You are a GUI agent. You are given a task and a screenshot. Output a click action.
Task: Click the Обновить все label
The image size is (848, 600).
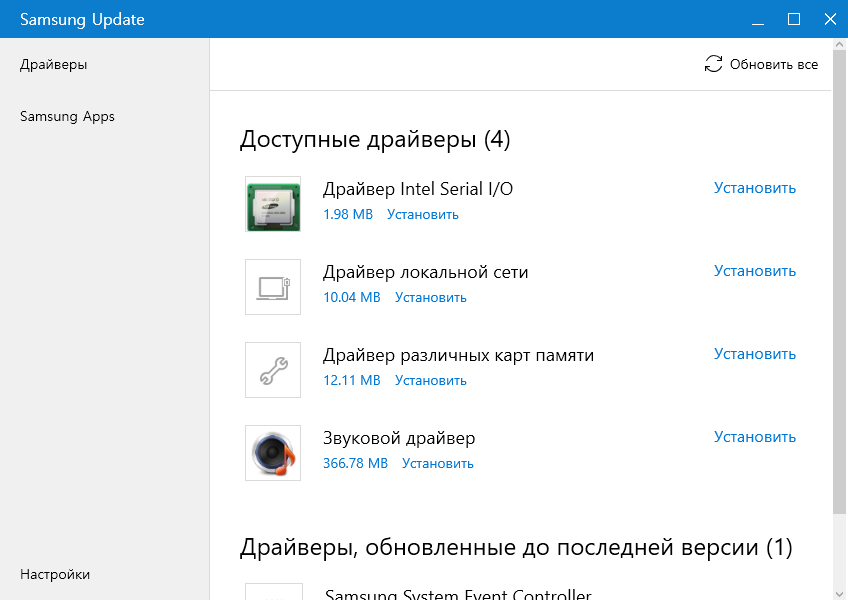pyautogui.click(x=774, y=64)
